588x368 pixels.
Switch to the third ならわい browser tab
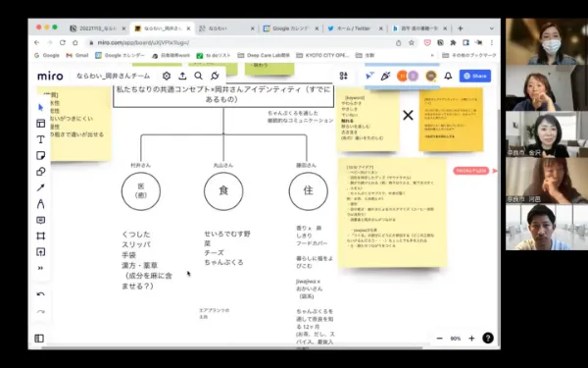pyautogui.click(x=226, y=28)
